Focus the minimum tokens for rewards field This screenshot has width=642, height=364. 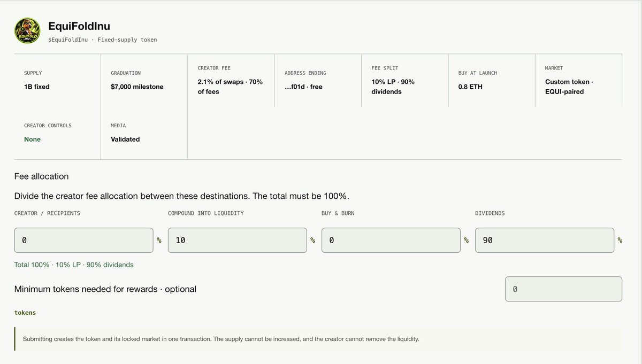(563, 289)
